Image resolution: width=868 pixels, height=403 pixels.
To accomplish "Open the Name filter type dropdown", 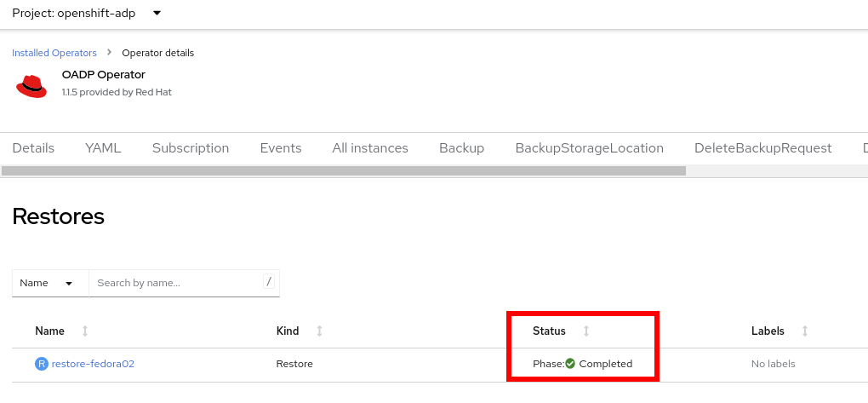I will [x=50, y=283].
